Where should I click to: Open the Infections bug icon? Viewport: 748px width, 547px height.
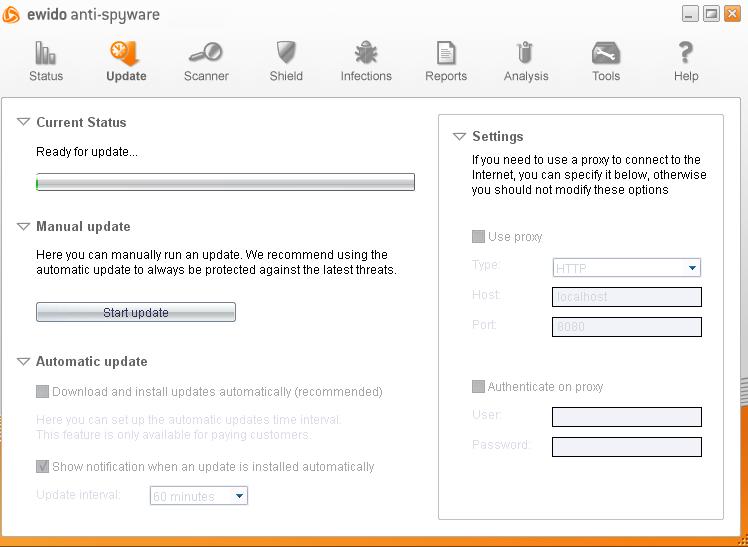pyautogui.click(x=366, y=52)
